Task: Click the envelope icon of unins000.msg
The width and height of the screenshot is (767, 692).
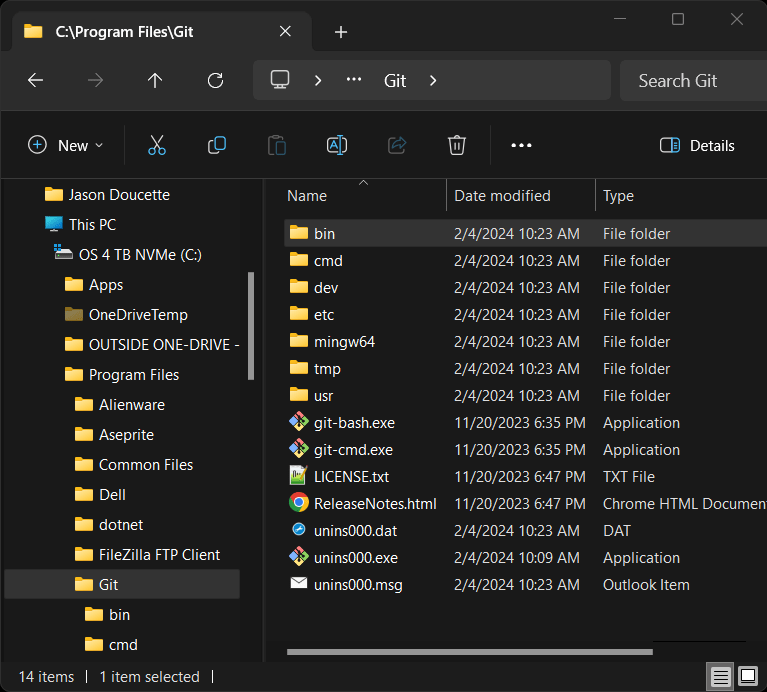Action: click(x=298, y=583)
